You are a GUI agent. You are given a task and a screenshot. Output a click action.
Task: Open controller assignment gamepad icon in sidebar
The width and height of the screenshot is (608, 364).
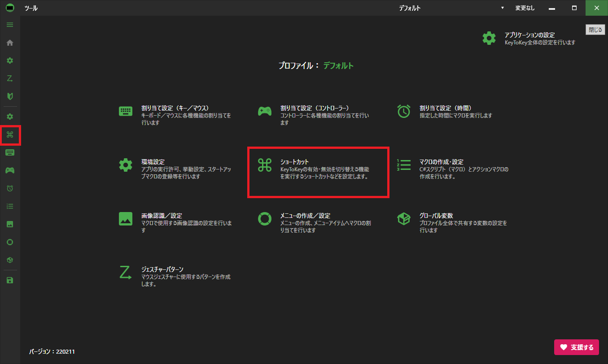click(10, 170)
